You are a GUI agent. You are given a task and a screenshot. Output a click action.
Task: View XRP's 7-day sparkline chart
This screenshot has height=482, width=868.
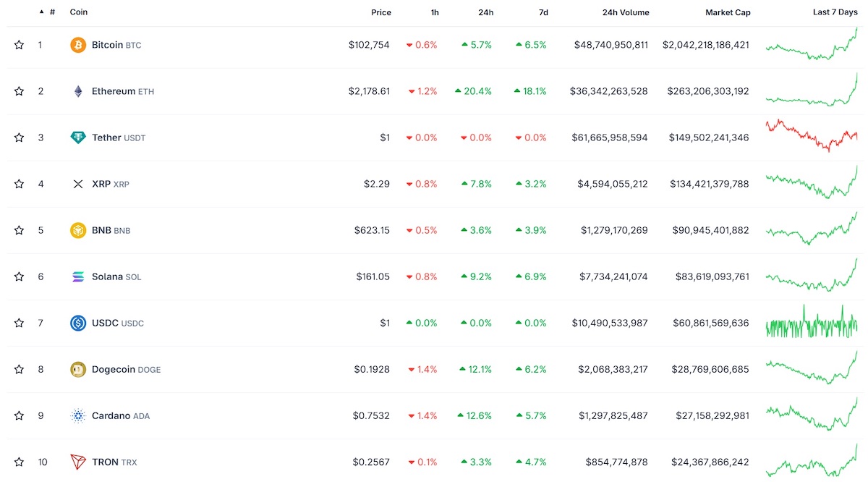[812, 182]
